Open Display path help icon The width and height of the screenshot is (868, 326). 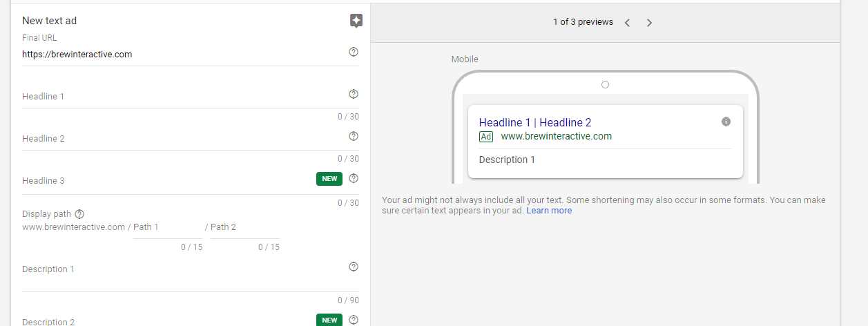(79, 214)
